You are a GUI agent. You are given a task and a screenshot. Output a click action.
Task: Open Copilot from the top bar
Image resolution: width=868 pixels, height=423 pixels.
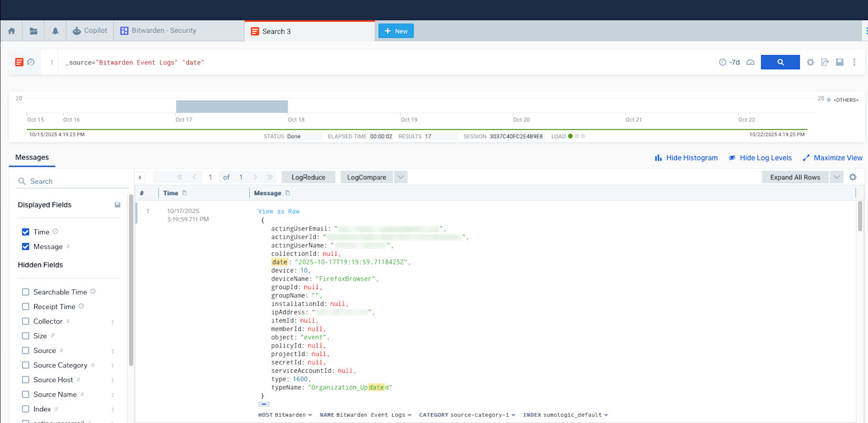(x=89, y=30)
